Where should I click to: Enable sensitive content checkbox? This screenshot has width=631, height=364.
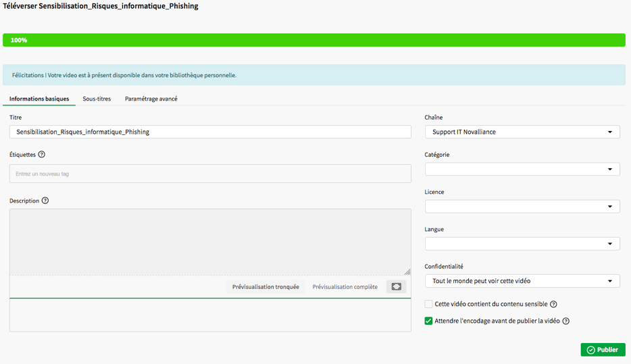[428, 305]
